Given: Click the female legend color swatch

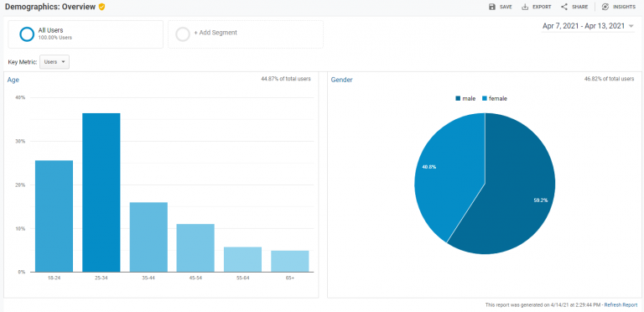Looking at the screenshot, I should tap(485, 98).
